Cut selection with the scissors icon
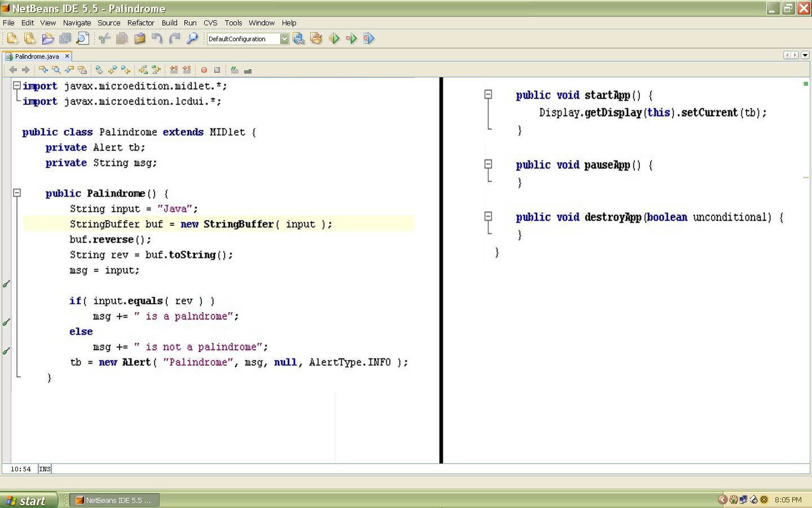Viewport: 812px width, 508px height. click(x=104, y=38)
